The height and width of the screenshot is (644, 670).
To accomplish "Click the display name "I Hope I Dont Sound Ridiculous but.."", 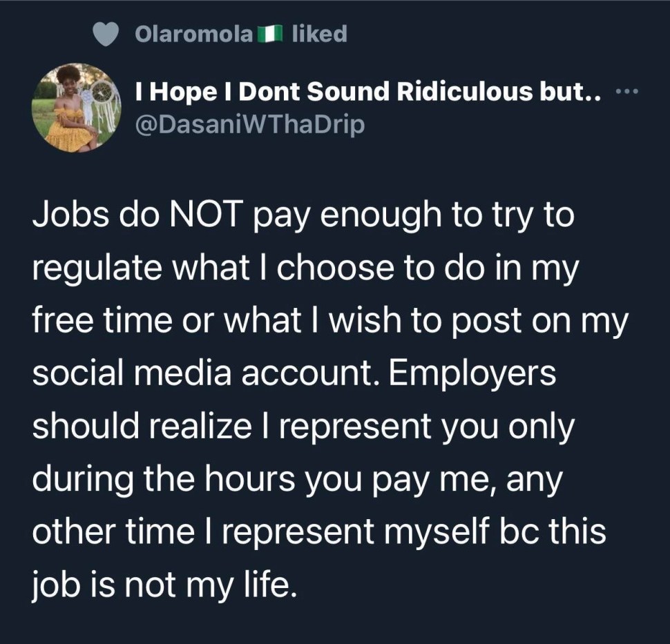I will tap(372, 93).
